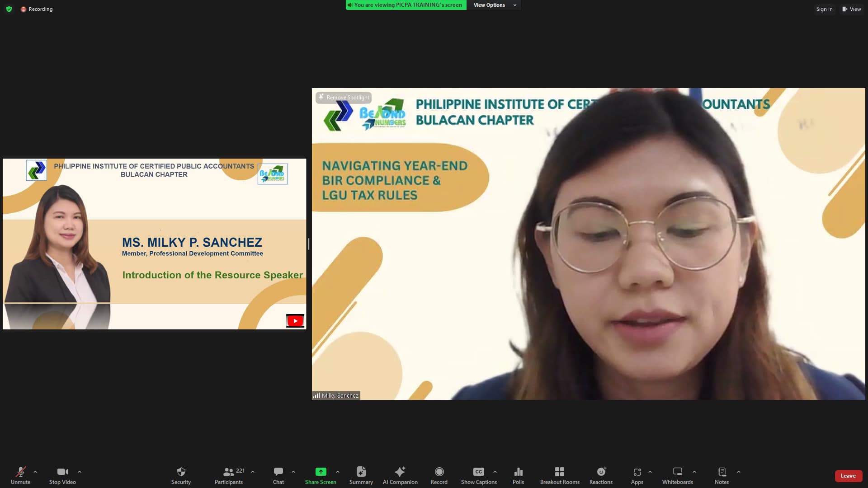Open View Options dropdown
The width and height of the screenshot is (868, 488).
[495, 5]
